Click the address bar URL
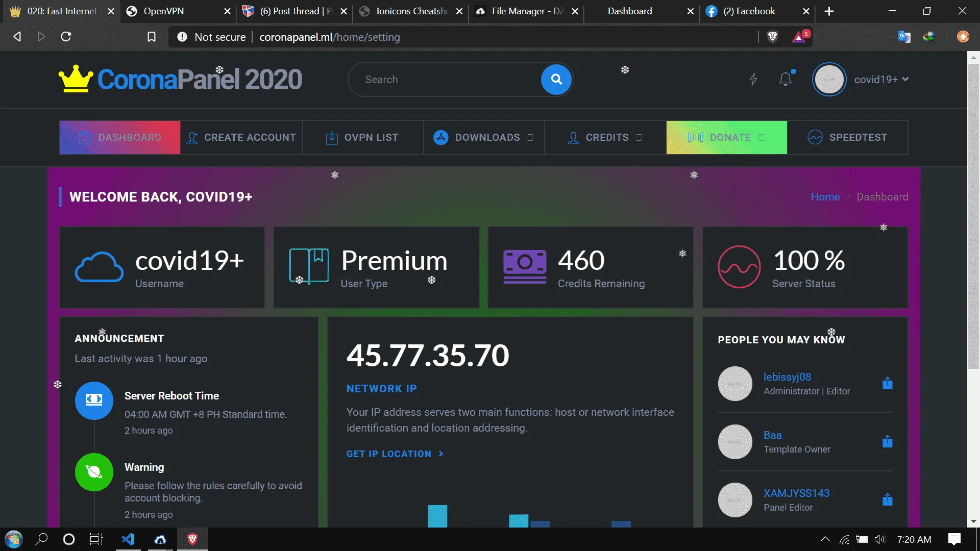The image size is (980, 551). (330, 37)
